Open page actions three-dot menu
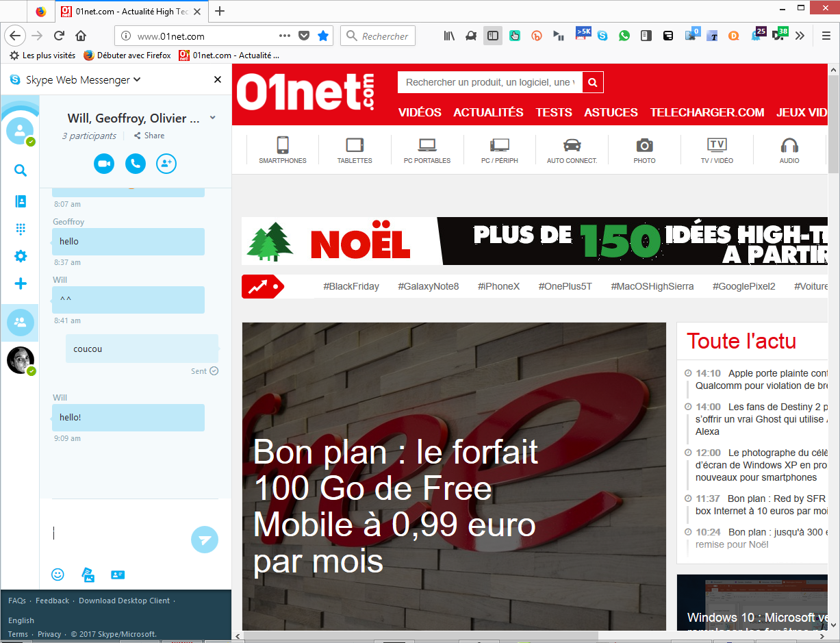The height and width of the screenshot is (643, 840). tap(285, 36)
